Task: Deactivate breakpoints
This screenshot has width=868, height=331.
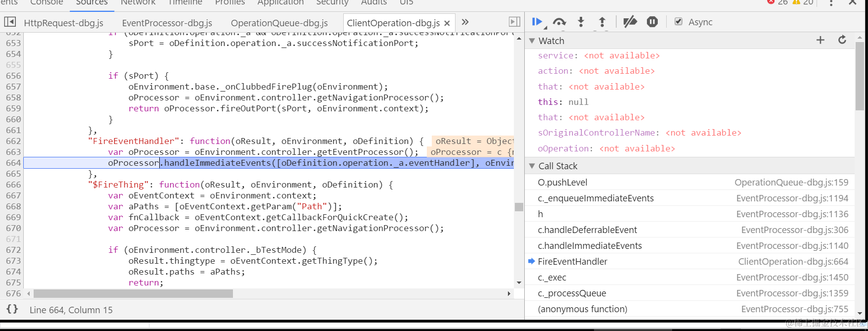Action: click(x=630, y=22)
